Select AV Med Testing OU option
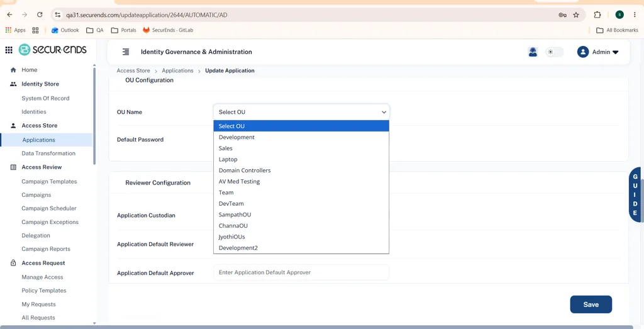The image size is (644, 329). point(301,182)
